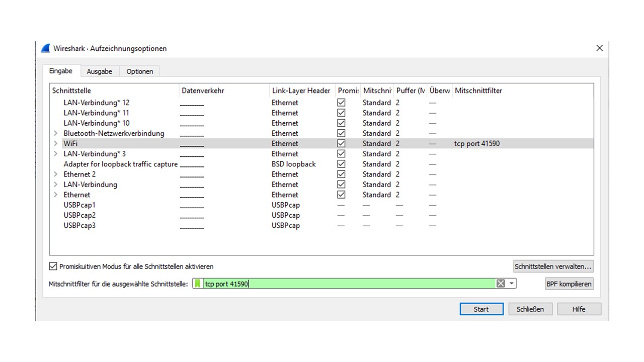Click the Start button
644x362 pixels.
[481, 309]
